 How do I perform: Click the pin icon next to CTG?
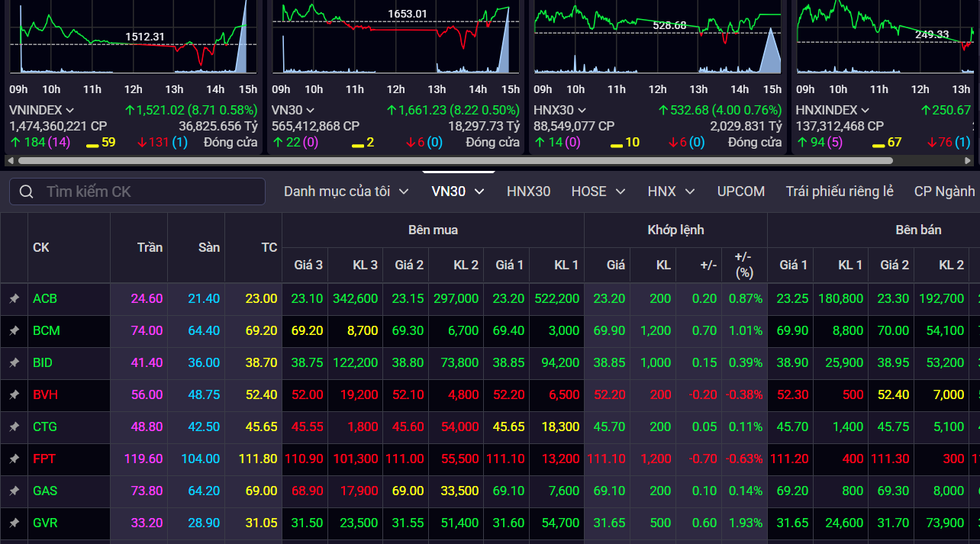tap(14, 427)
